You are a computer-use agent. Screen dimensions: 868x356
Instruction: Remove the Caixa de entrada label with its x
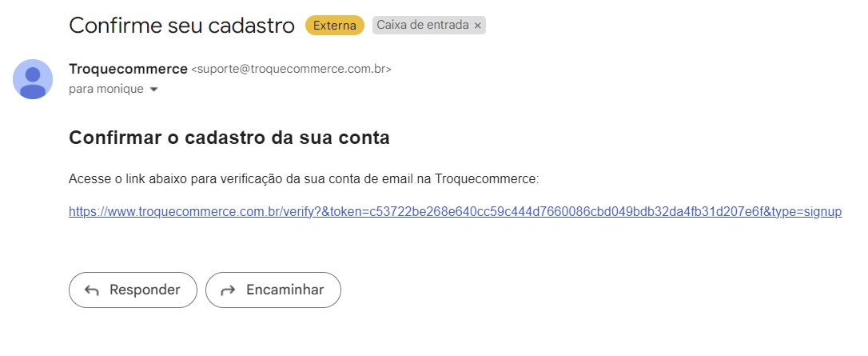(x=477, y=26)
